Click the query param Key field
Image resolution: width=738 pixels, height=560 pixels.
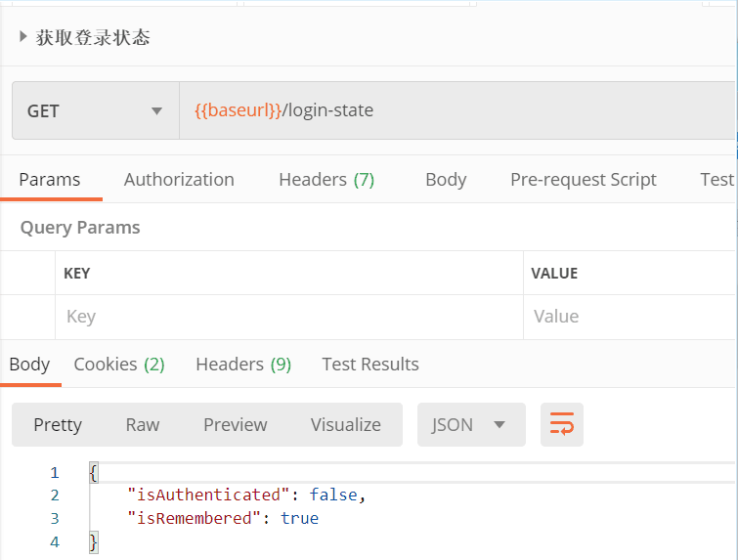(288, 317)
